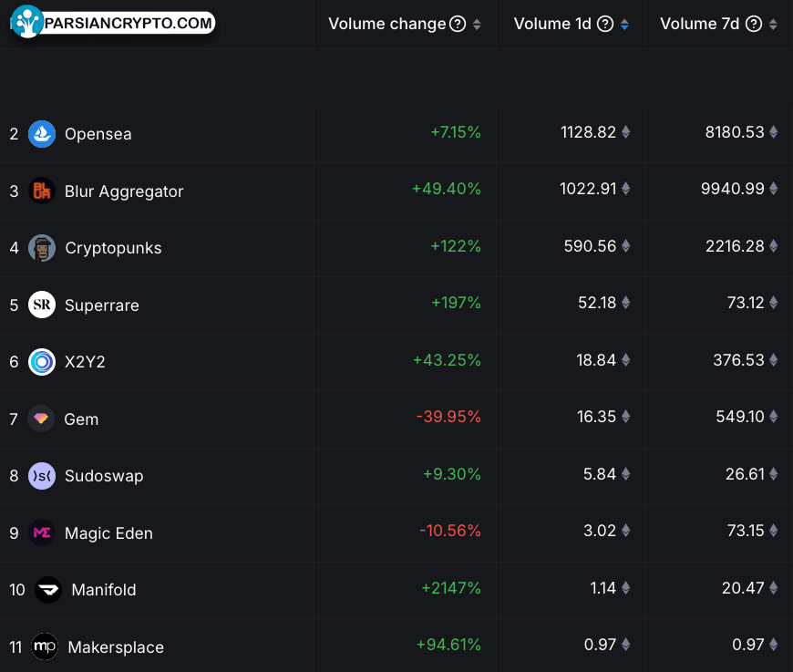Viewport: 793px width, 672px height.
Task: Click Magic Eden 1d volume 3.02
Action: click(600, 531)
